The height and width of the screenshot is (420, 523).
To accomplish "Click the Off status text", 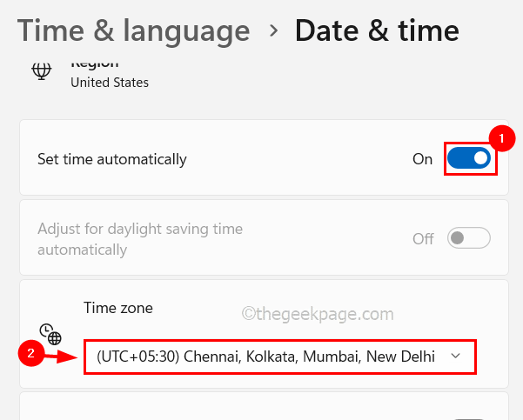I will [x=423, y=238].
